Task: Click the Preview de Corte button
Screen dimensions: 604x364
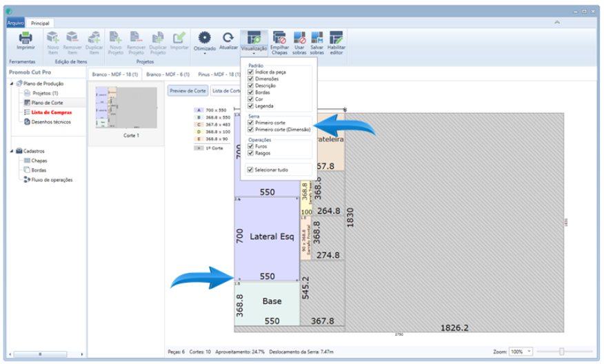Action: (188, 91)
